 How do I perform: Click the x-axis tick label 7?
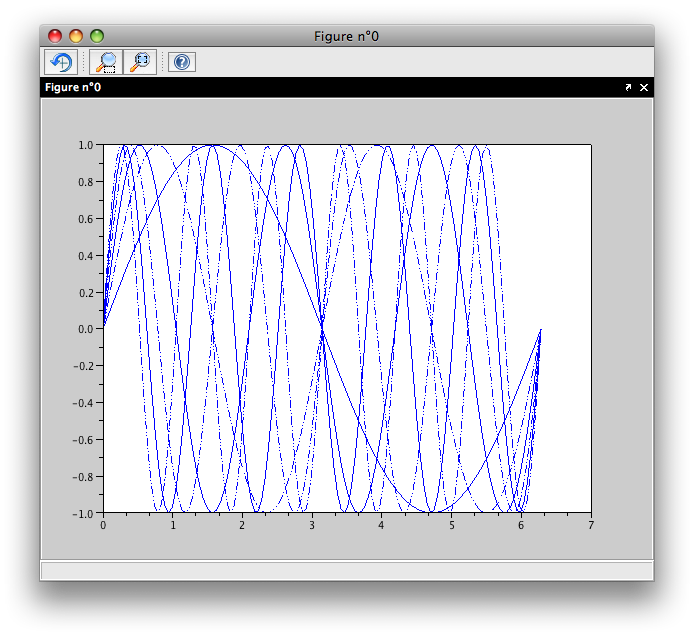click(x=591, y=525)
